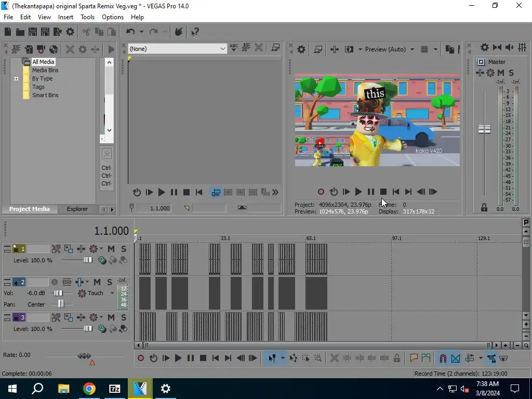
Task: Click the delete X in timeline toolbar
Action: [x=334, y=358]
